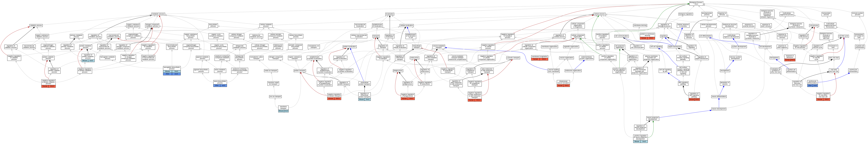Select 'pigment biosynthetic process' node
The height and width of the screenshot is (144, 868).
201,71
